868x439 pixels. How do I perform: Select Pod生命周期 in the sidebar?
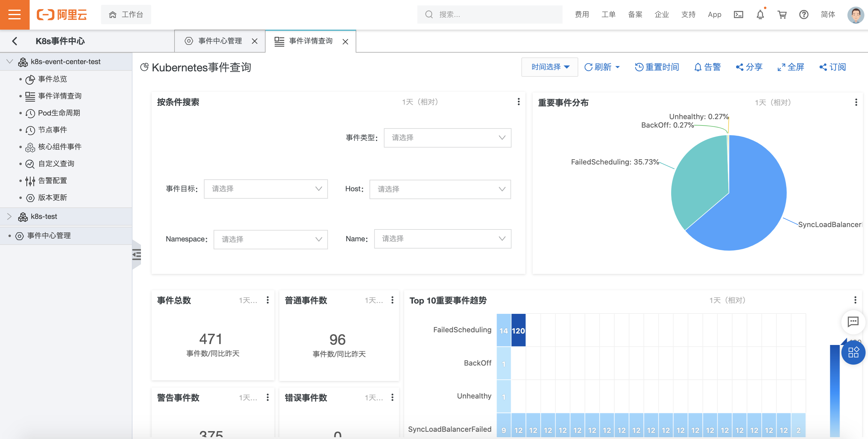59,113
